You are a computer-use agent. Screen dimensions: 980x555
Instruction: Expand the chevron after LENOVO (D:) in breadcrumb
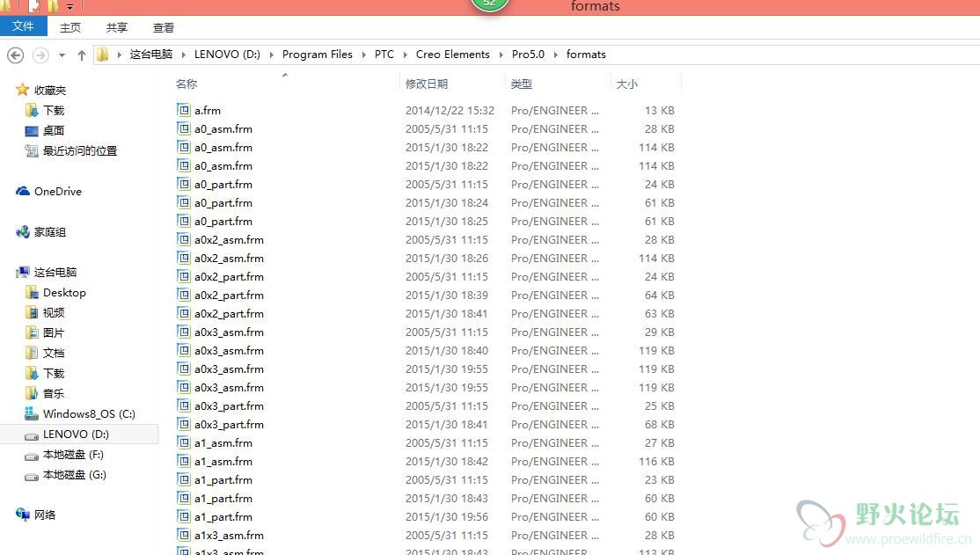pyautogui.click(x=271, y=55)
